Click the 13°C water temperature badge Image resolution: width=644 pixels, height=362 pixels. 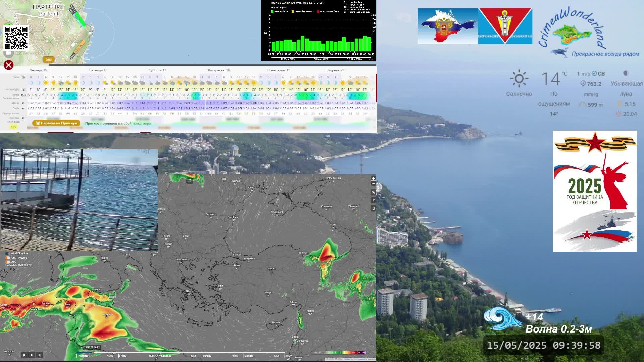click(14, 127)
